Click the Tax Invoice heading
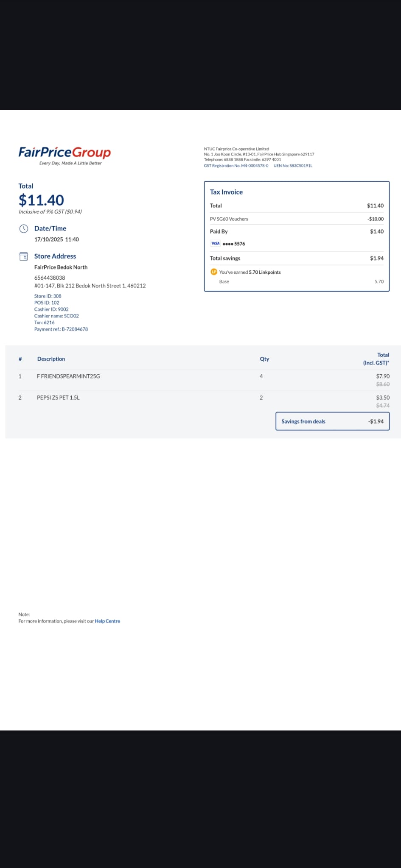 click(x=226, y=192)
